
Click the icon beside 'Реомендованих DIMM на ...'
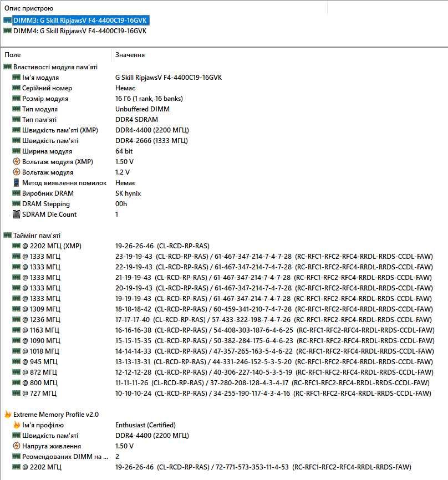(x=16, y=456)
